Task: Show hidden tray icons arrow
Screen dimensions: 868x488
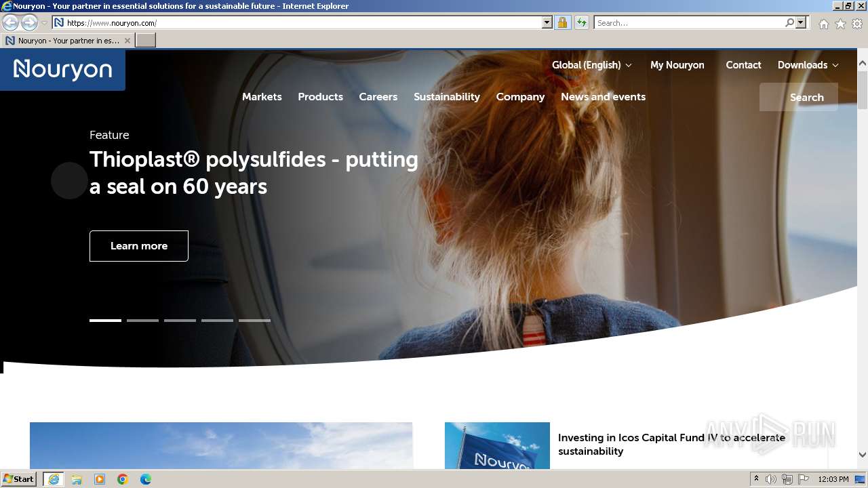Action: click(756, 479)
